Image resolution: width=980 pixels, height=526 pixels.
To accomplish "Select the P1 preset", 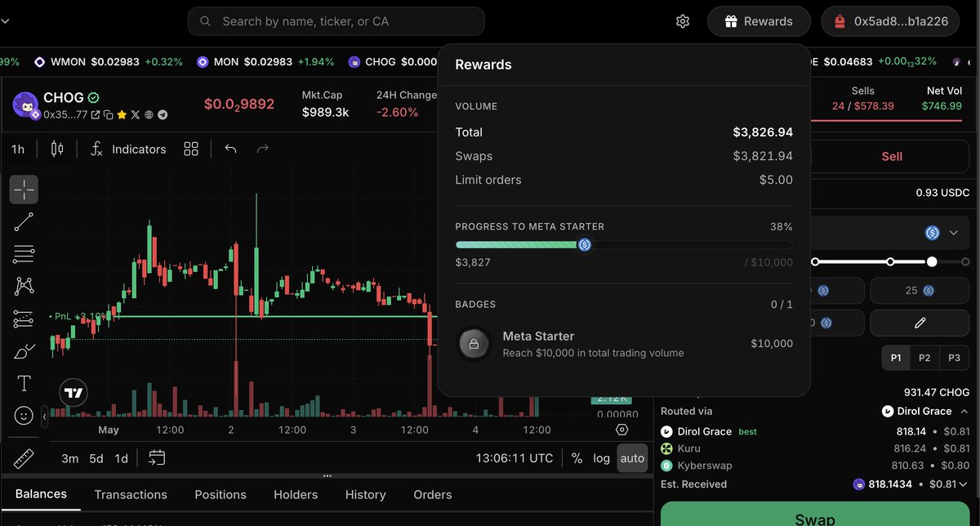I will (896, 358).
